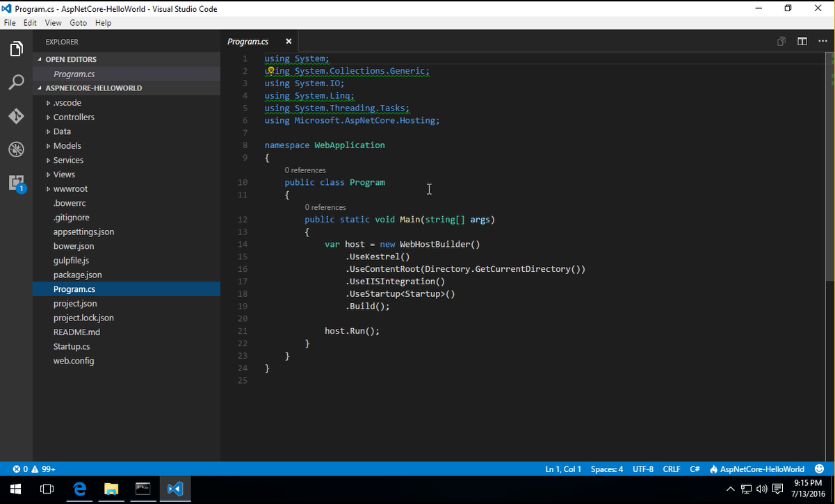Expand the Views folder
Viewport: 835px width, 504px height.
(x=63, y=174)
